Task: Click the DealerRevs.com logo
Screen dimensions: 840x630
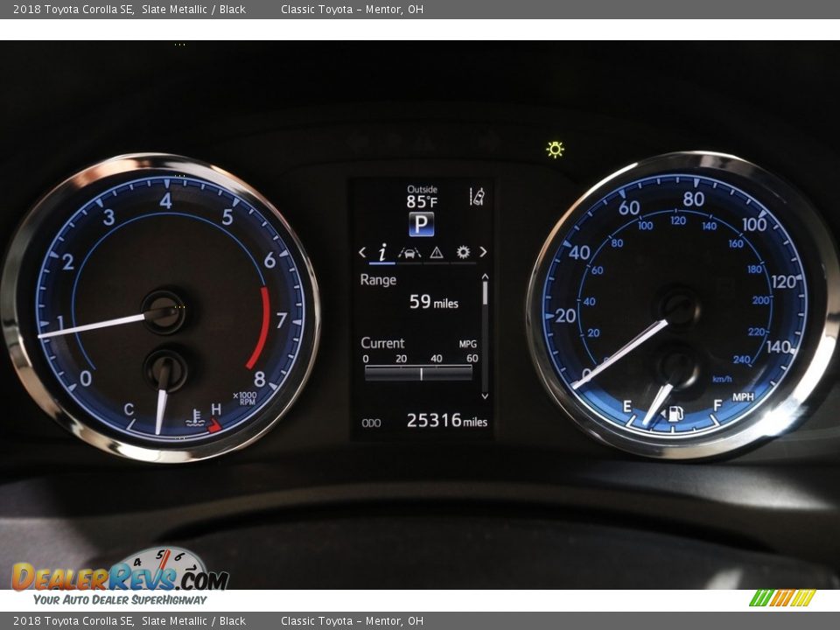Action: click(x=120, y=577)
